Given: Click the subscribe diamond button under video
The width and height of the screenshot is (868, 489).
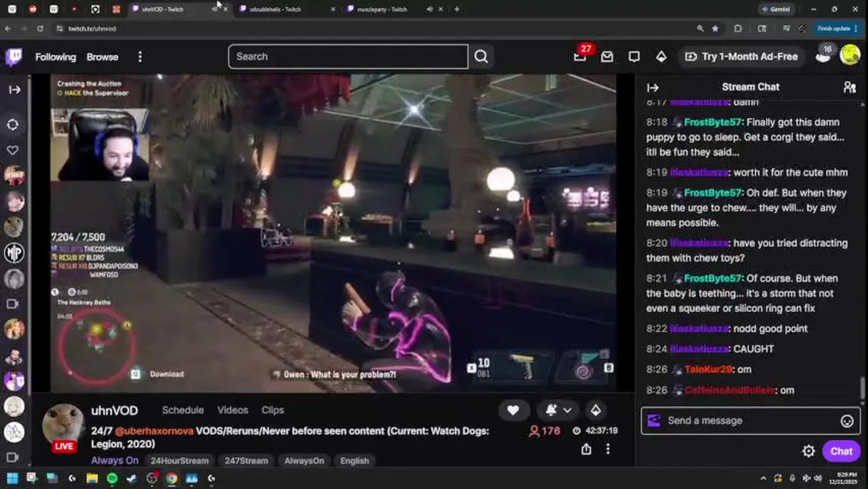Looking at the screenshot, I should click(x=596, y=410).
